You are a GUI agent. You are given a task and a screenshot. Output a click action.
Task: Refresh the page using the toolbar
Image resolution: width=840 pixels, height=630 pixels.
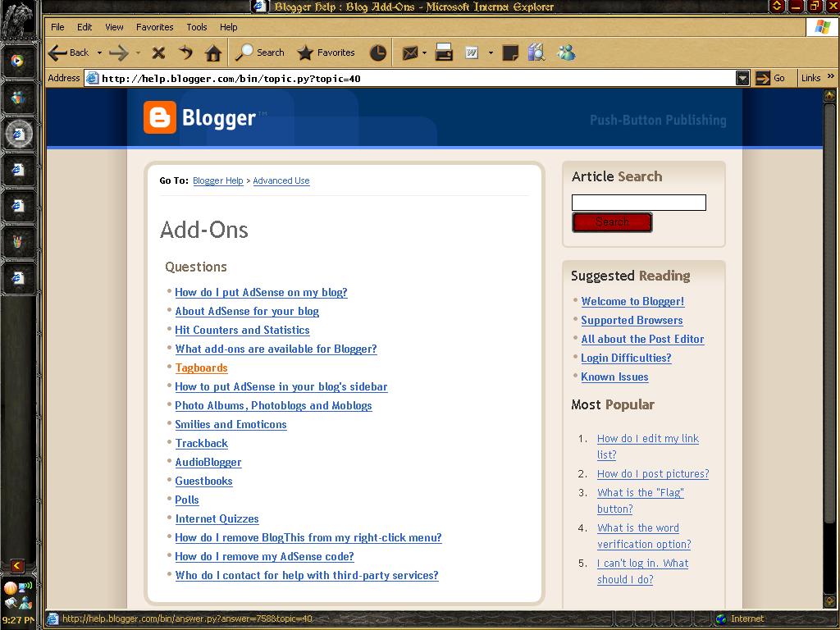tap(185, 52)
